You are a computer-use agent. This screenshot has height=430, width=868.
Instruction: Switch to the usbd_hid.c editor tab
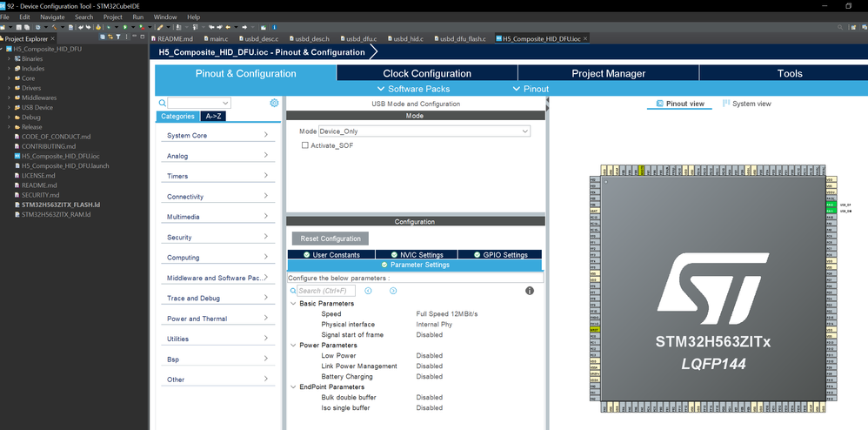[404, 39]
